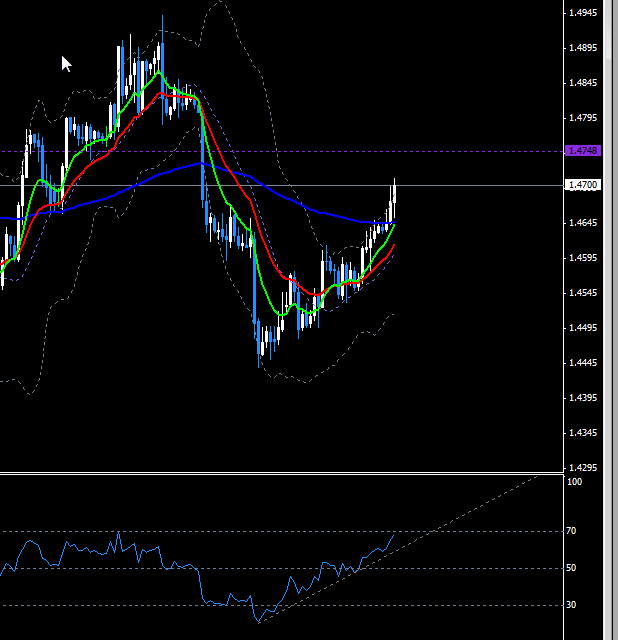Viewport: 618px width, 640px height.
Task: Click the RSI 70 level label
Action: (x=571, y=531)
